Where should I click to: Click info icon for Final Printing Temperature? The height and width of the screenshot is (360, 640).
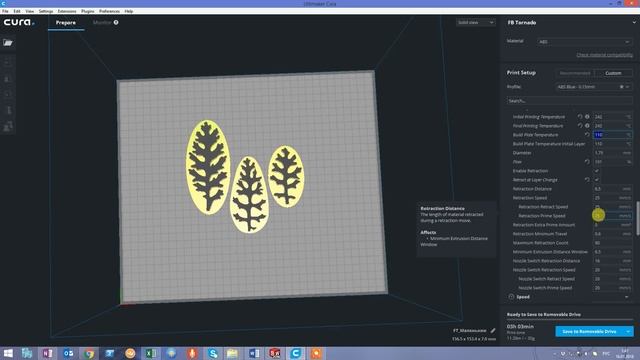(x=587, y=126)
